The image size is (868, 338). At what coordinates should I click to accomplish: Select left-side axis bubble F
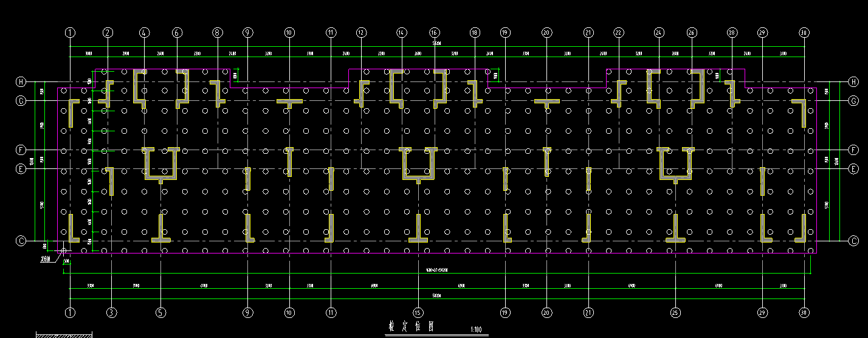[x=21, y=150]
